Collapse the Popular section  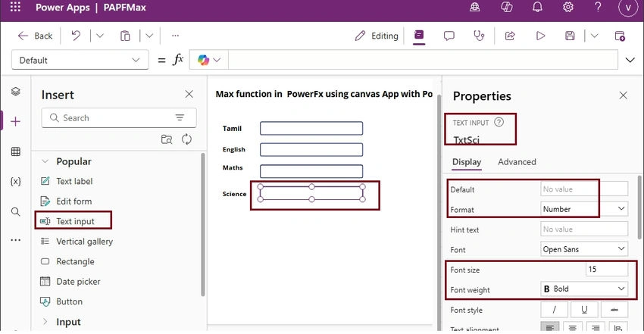[x=45, y=161]
